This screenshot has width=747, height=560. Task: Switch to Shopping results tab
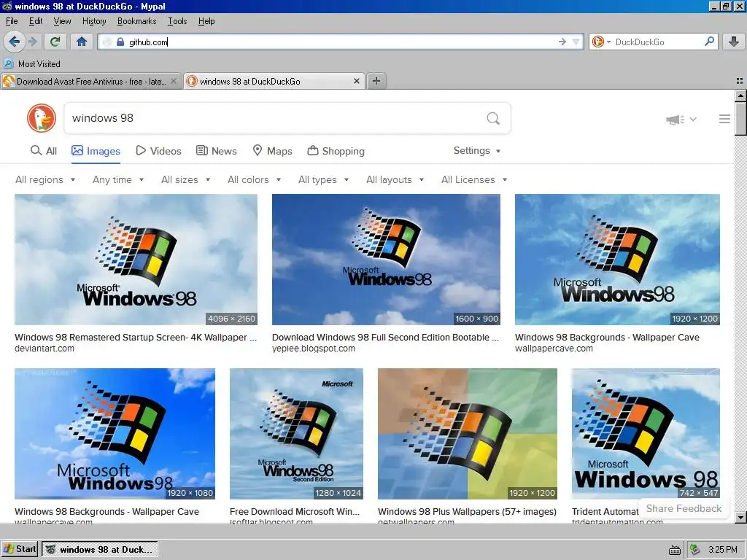[336, 151]
